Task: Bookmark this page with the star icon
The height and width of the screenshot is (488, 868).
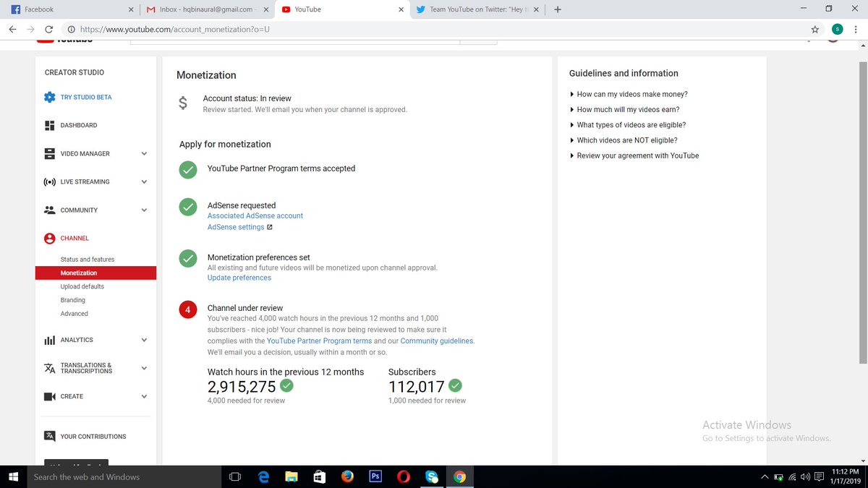Action: tap(815, 30)
